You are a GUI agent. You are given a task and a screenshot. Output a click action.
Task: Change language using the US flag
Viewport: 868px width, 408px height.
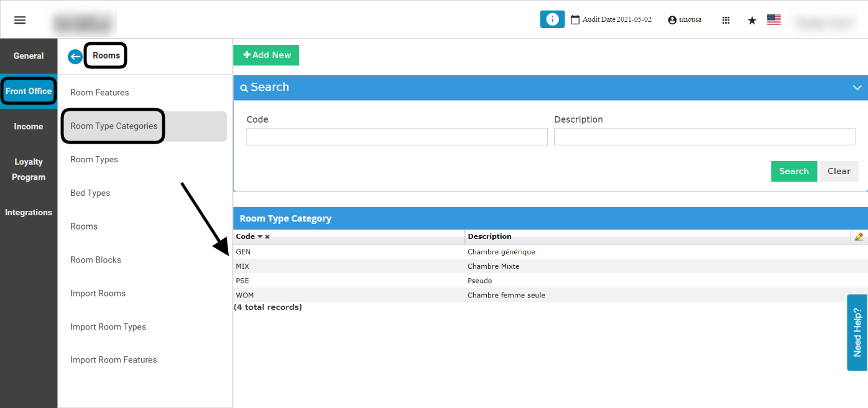(x=774, y=20)
